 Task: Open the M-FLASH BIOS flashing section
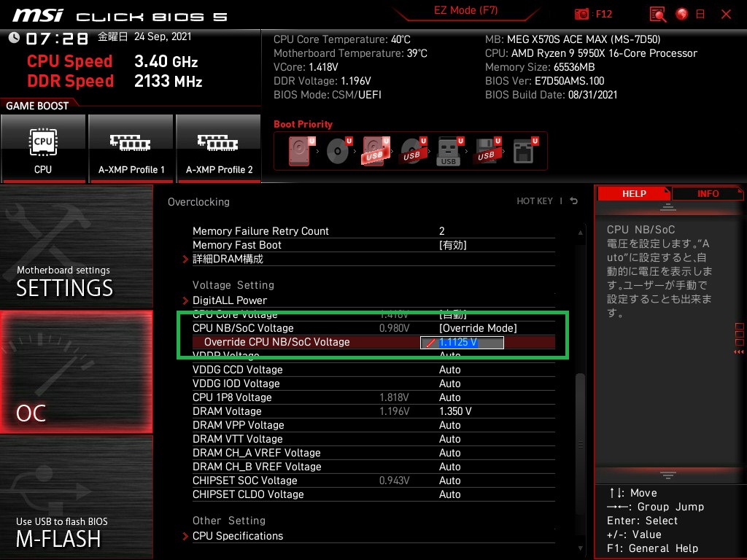click(x=76, y=497)
